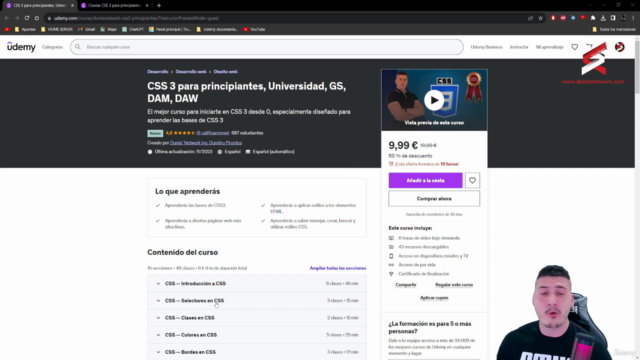Add course to wishlist heart button
Viewport: 640px width, 360px height.
472,180
